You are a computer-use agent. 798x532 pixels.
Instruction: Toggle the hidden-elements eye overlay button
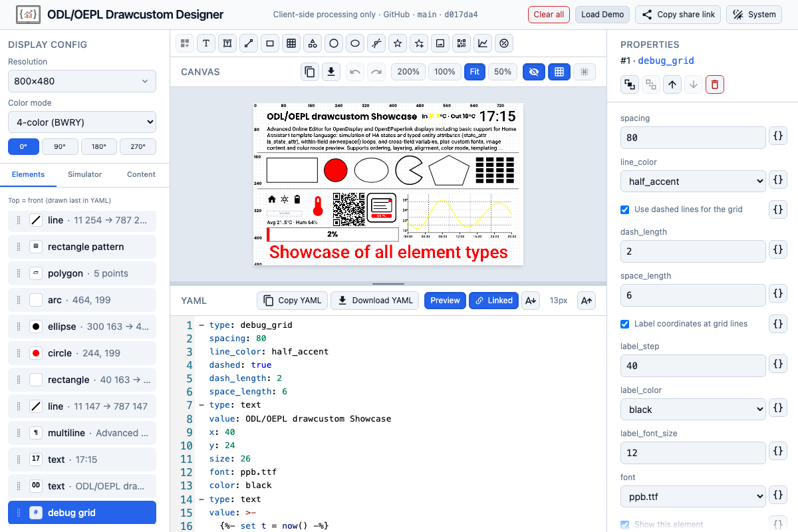[534, 72]
